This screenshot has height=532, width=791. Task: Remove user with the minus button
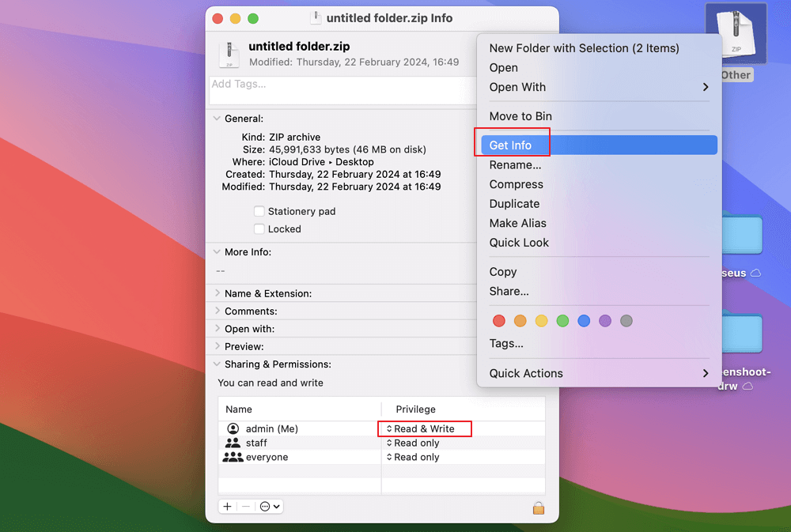246,506
